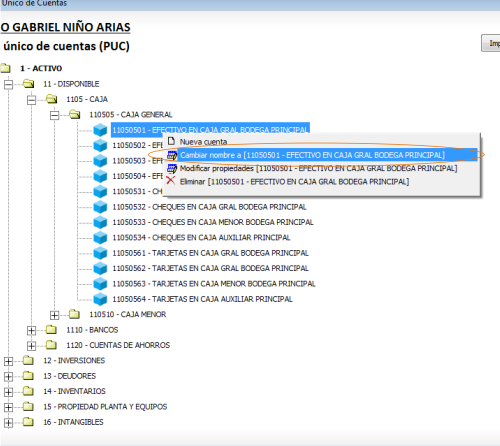
Task: Click the Nueva cuenta document icon
Action: tap(171, 141)
